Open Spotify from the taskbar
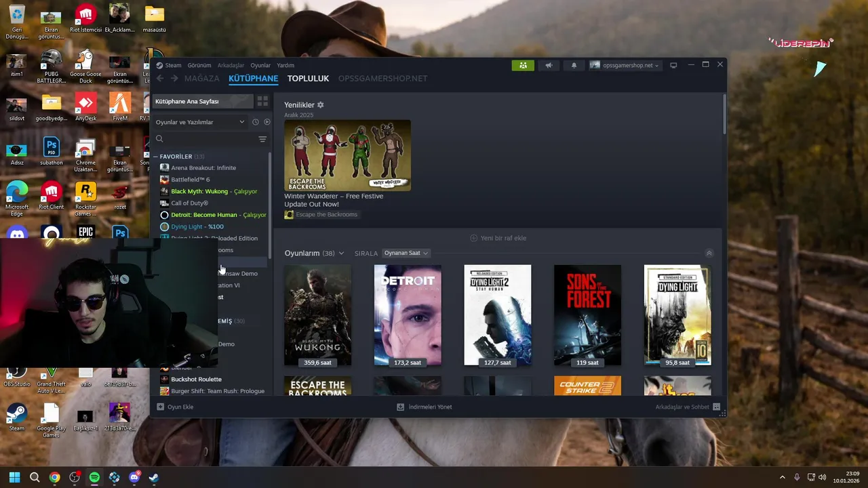 [x=94, y=477]
